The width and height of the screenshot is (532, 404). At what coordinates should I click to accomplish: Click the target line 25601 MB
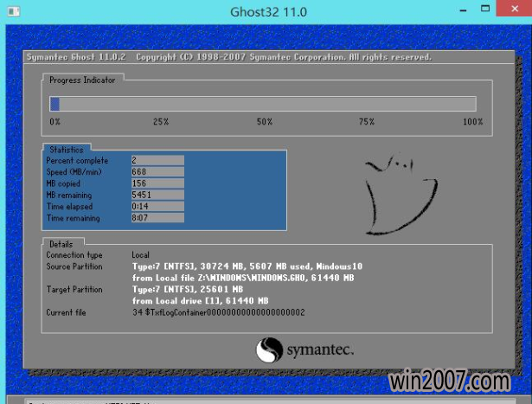188,289
